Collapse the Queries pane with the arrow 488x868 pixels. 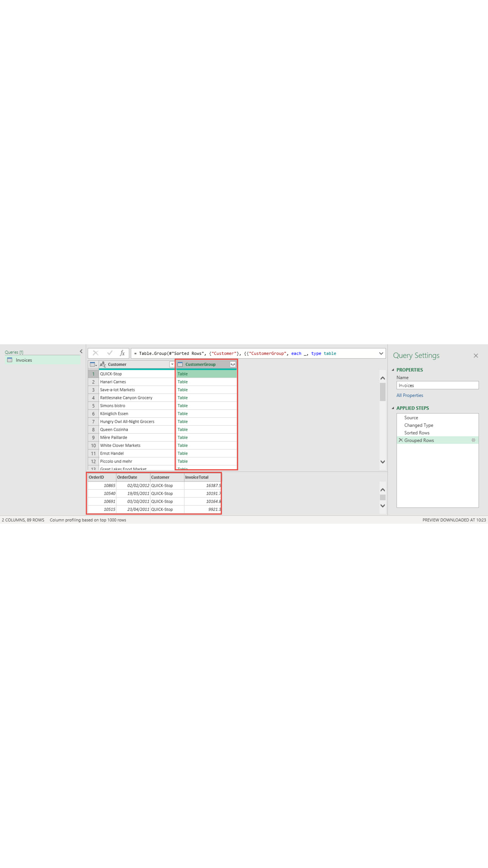point(81,351)
